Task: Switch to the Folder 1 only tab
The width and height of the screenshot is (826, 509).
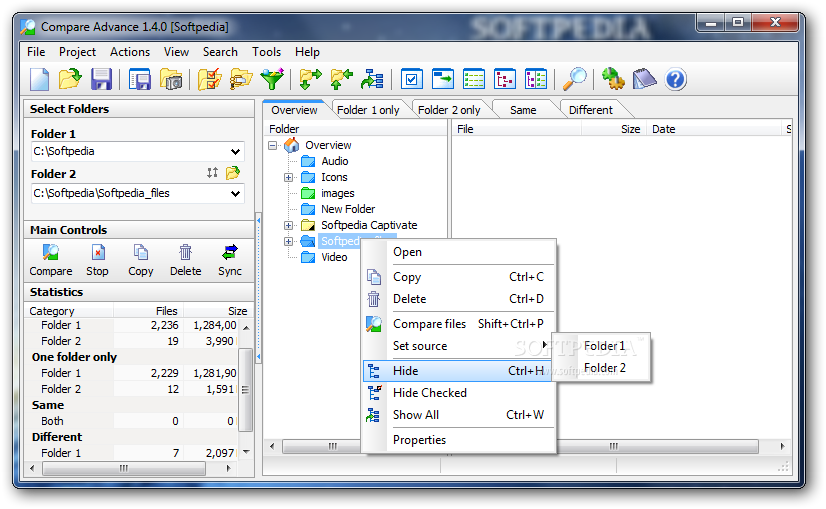Action: pyautogui.click(x=368, y=110)
